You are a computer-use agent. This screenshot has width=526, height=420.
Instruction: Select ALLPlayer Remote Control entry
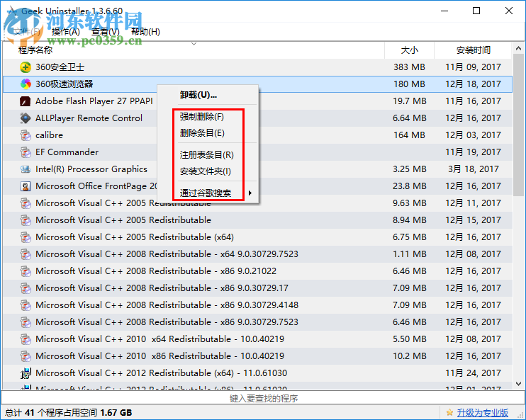[89, 118]
